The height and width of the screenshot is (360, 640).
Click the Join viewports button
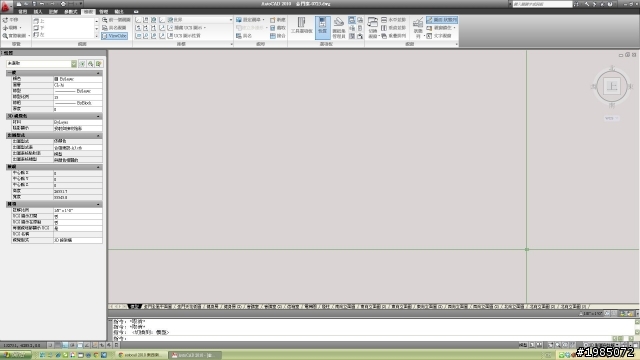click(x=278, y=36)
